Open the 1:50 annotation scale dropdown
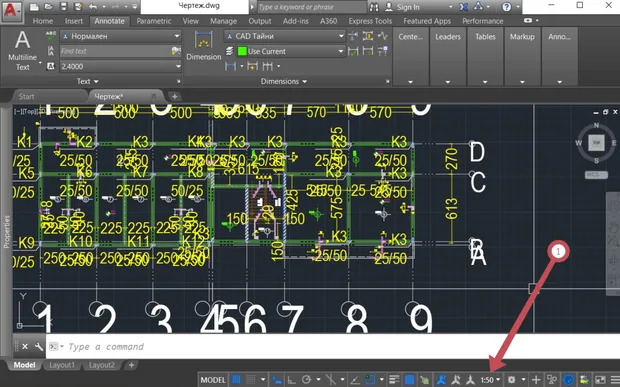620x387 pixels. coord(490,380)
